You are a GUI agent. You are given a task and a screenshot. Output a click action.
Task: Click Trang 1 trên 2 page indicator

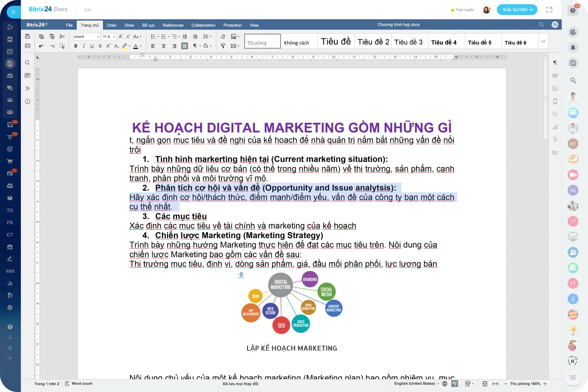tap(47, 384)
